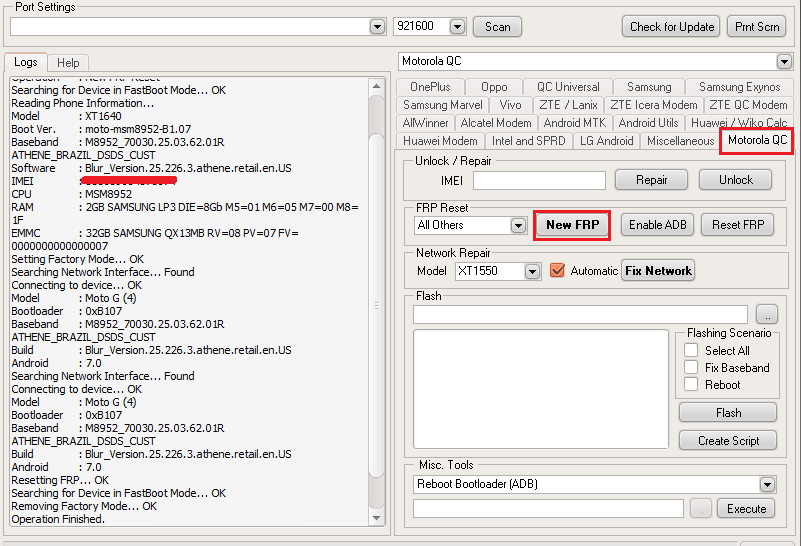Screen dimensions: 801x546
Task: Click the Create Script button
Action: pos(728,441)
